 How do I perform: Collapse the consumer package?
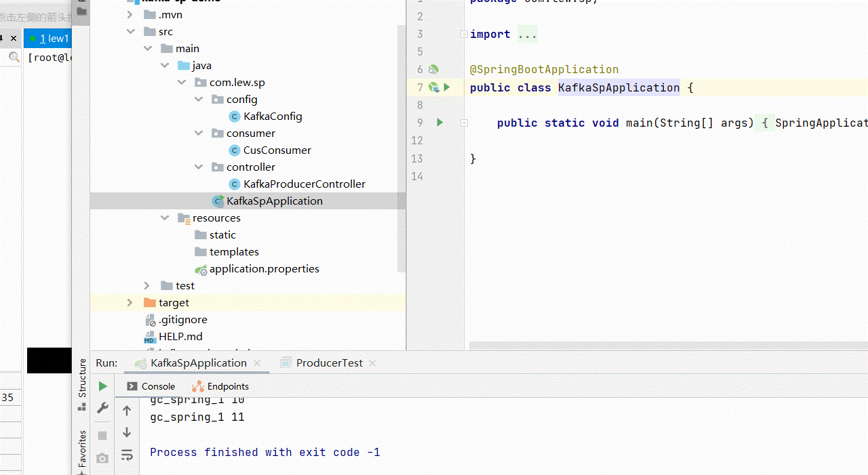199,133
